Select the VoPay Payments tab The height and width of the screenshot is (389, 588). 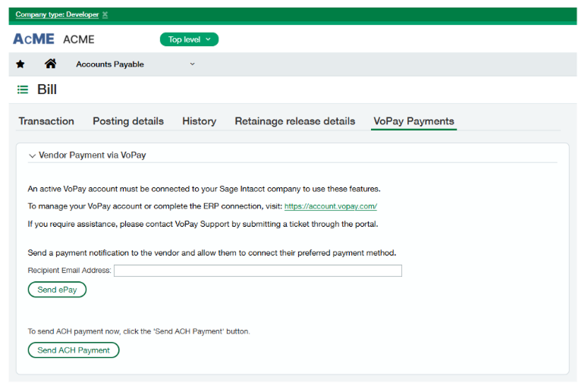click(x=413, y=121)
